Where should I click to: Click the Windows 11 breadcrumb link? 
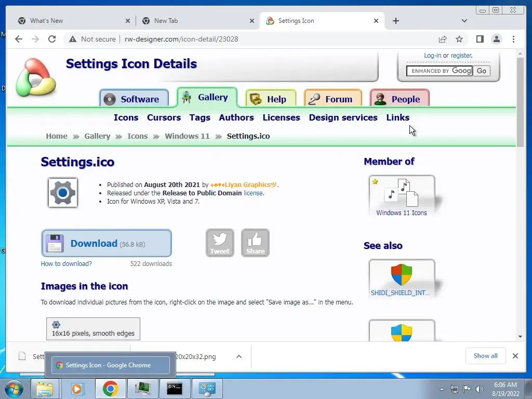(187, 136)
